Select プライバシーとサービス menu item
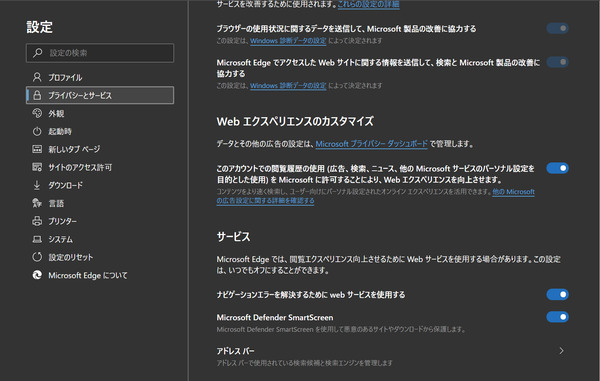 pos(100,95)
